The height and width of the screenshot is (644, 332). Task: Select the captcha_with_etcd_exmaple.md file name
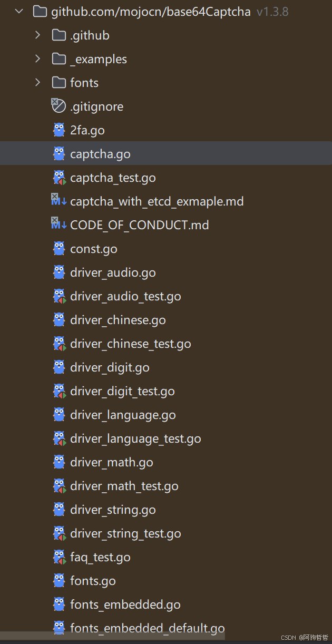[x=157, y=201]
